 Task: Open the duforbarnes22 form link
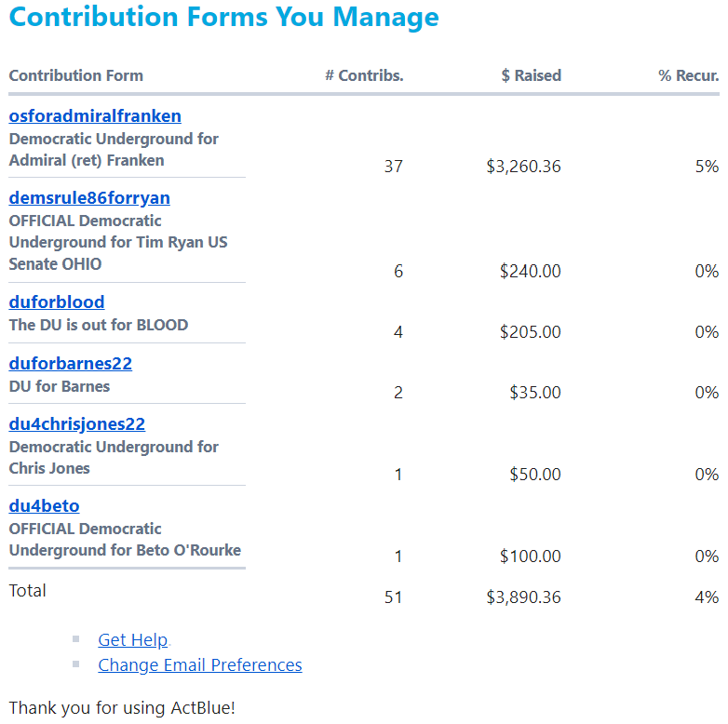coord(70,363)
